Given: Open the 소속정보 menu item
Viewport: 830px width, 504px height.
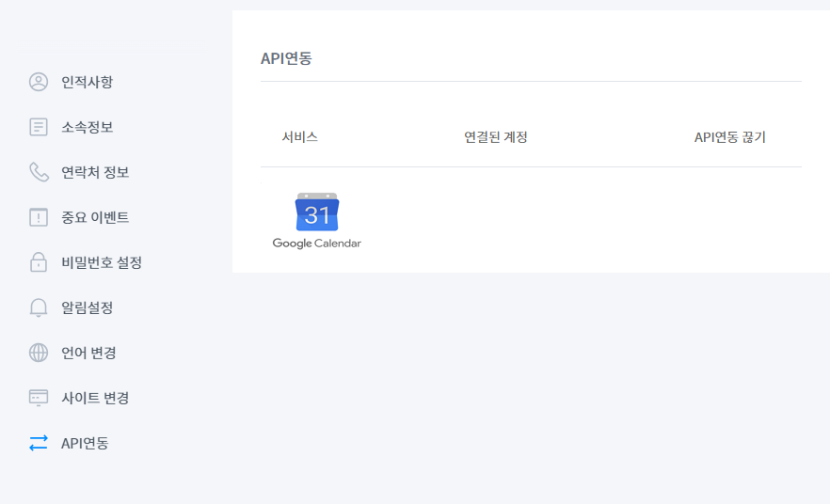Looking at the screenshot, I should (x=88, y=127).
